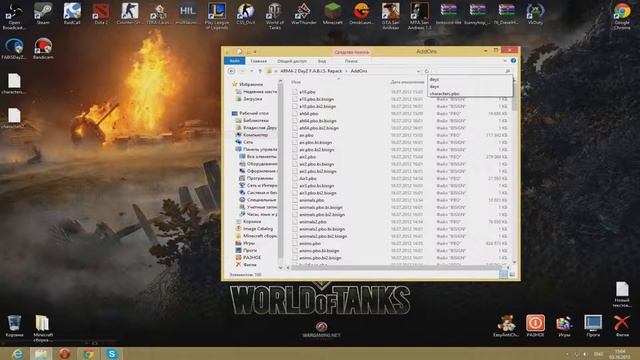Screen dimensions: 640x360
Task: Open the Поиск ribbon tab
Action: [x=351, y=61]
